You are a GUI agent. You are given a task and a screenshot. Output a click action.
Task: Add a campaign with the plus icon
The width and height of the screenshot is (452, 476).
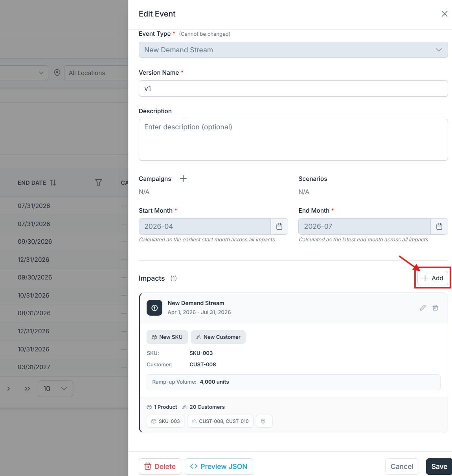(x=183, y=178)
